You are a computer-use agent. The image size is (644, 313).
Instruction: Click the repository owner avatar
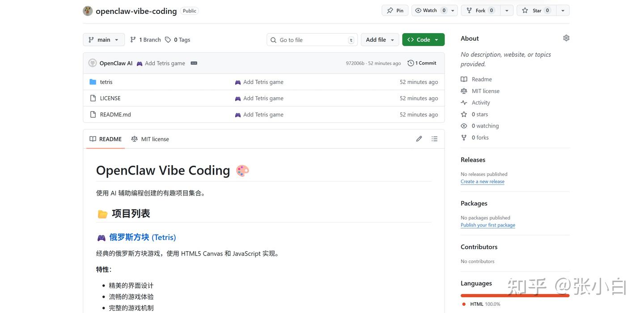click(88, 11)
